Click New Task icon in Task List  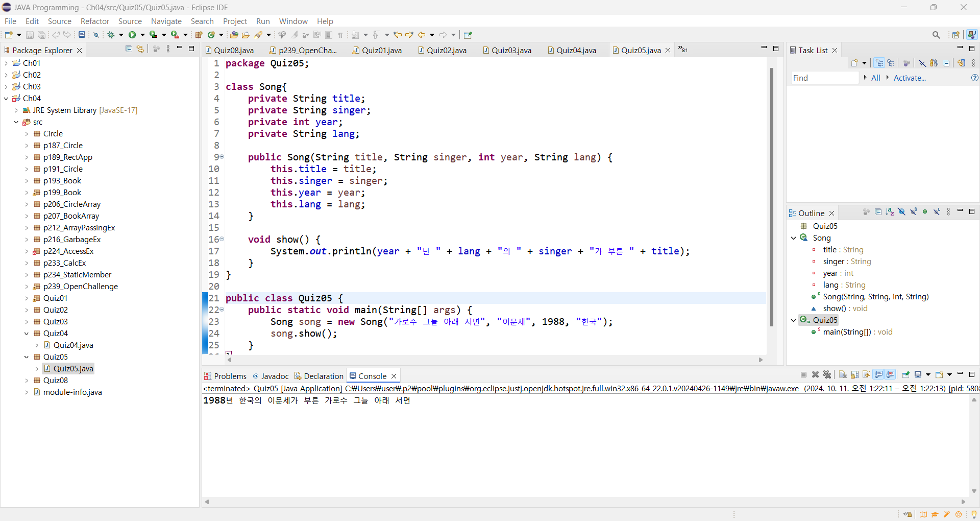(854, 63)
